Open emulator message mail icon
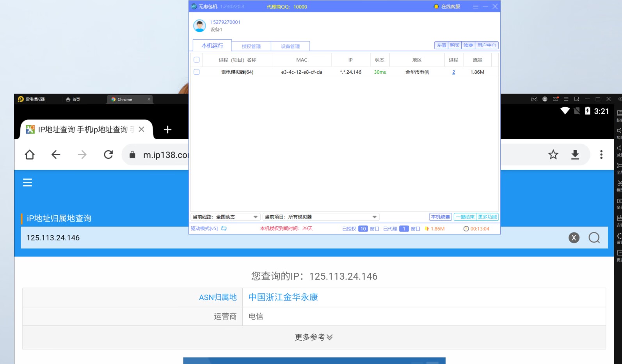This screenshot has width=622, height=364. pyautogui.click(x=556, y=99)
